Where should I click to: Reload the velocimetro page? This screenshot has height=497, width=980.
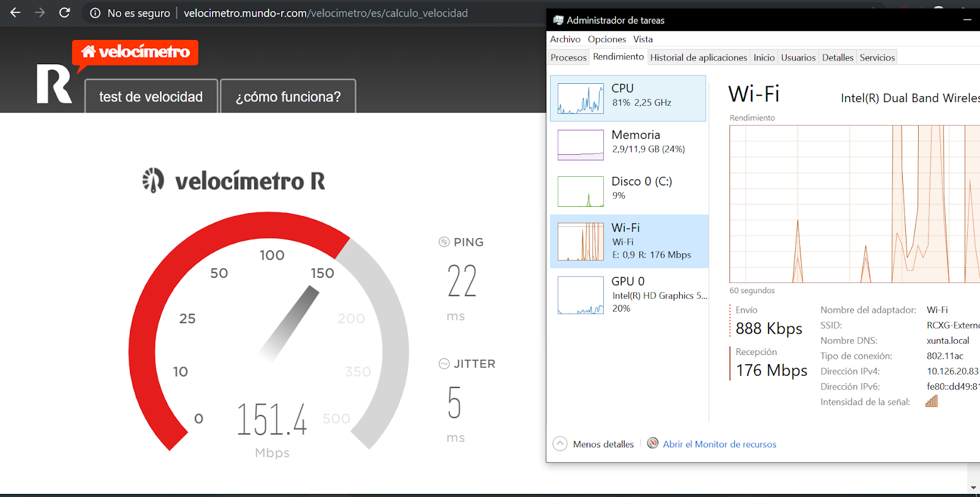64,12
